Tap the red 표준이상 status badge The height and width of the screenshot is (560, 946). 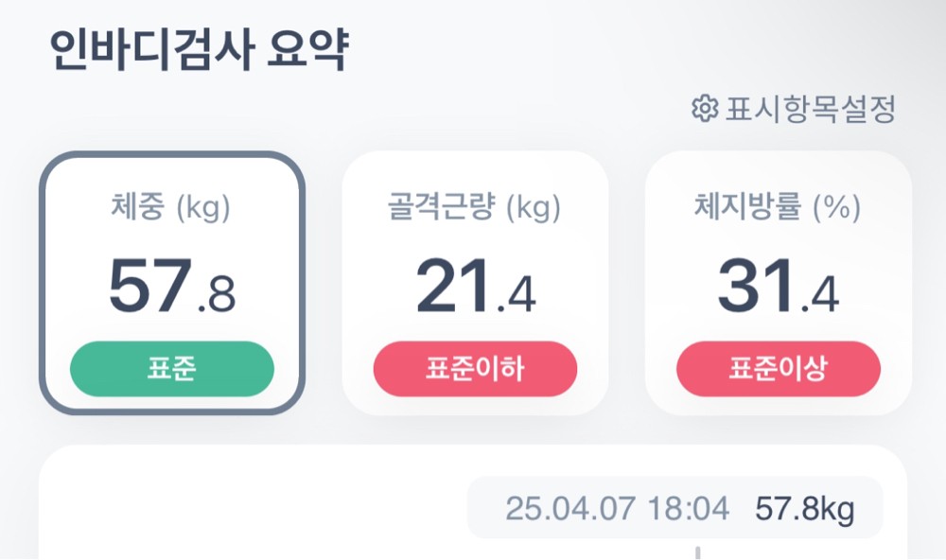[778, 369]
